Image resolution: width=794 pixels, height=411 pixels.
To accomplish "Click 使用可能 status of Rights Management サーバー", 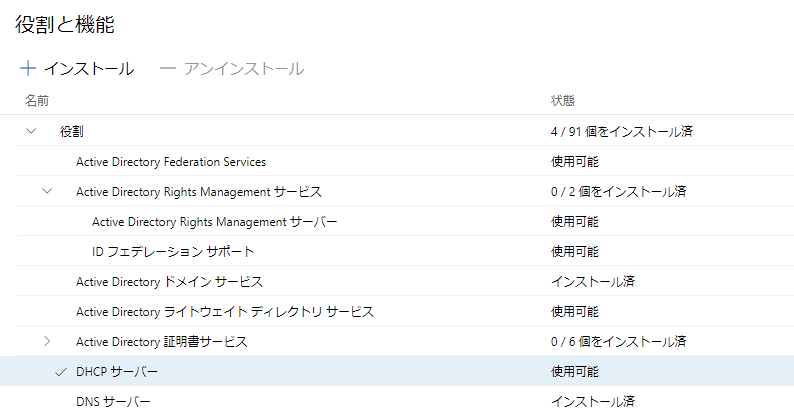I will (575, 221).
